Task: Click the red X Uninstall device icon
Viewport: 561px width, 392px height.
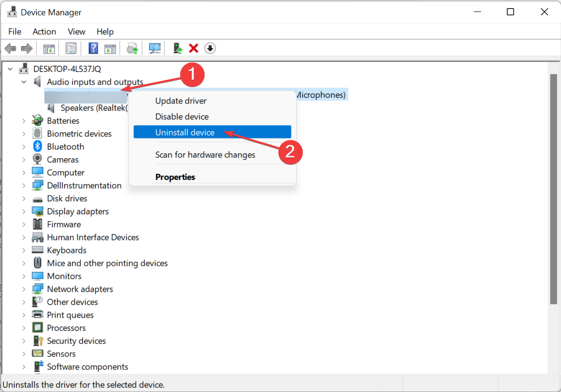Action: click(x=194, y=48)
